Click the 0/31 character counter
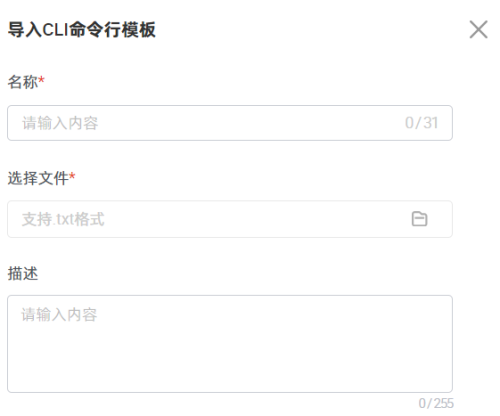Image resolution: width=500 pixels, height=416 pixels. pyautogui.click(x=421, y=123)
